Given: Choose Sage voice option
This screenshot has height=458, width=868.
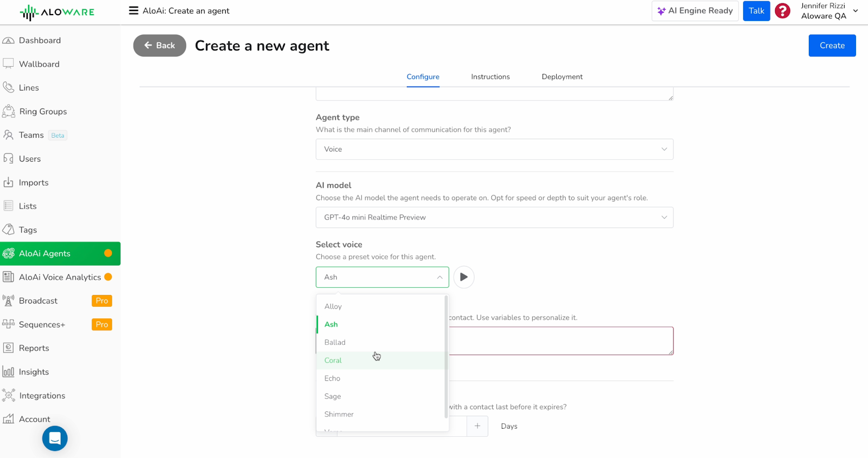Looking at the screenshot, I should pyautogui.click(x=381, y=396).
